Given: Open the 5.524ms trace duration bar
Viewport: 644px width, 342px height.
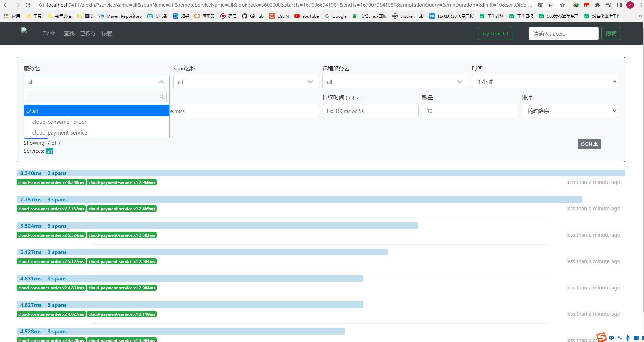Looking at the screenshot, I should coord(217,226).
